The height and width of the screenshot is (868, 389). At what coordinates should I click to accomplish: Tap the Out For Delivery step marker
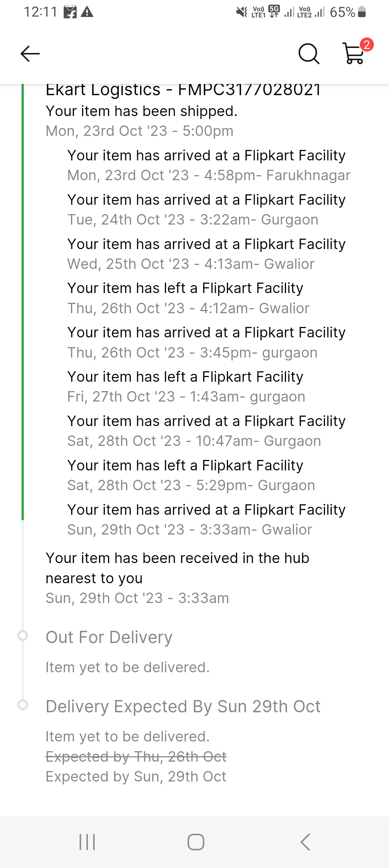point(23,635)
